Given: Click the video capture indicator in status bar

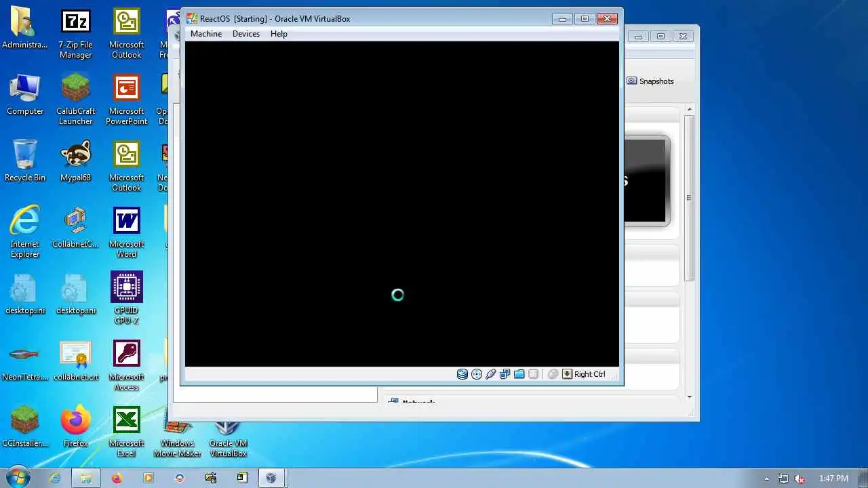Looking at the screenshot, I should pos(533,374).
